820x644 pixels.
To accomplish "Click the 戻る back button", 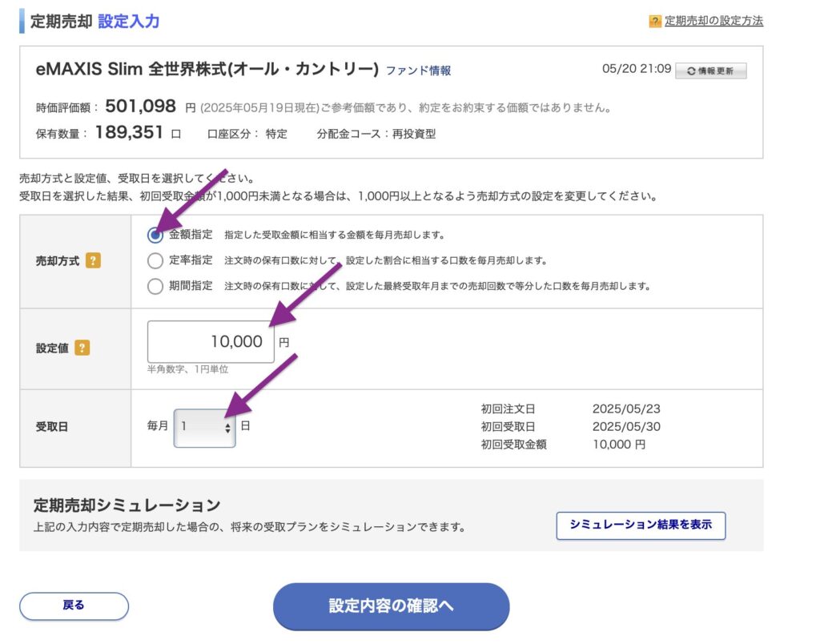I will [x=74, y=606].
